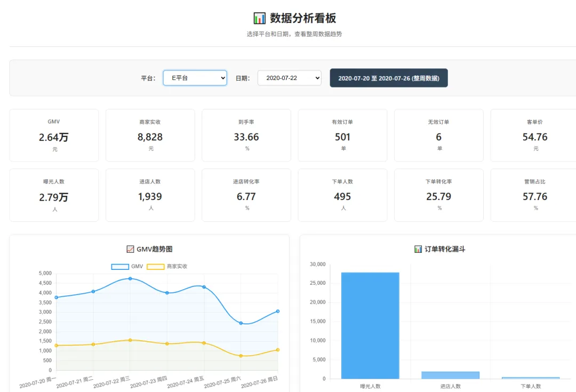Screen dimensions: 576x392
Task: Click the 2020-07-23 周四 axis label
Action: click(149, 382)
